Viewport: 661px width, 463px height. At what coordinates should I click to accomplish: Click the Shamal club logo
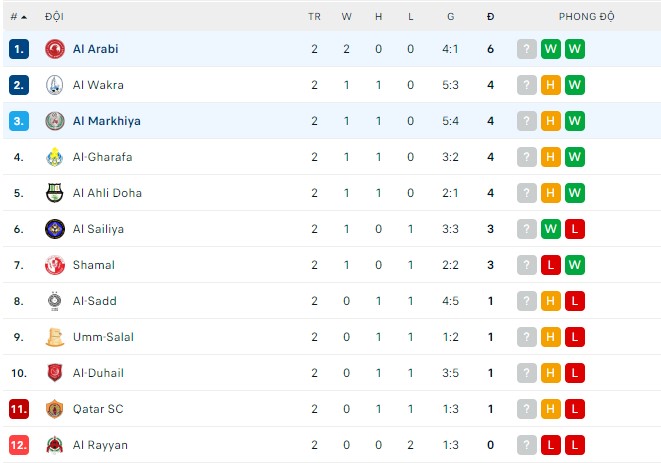point(55,265)
